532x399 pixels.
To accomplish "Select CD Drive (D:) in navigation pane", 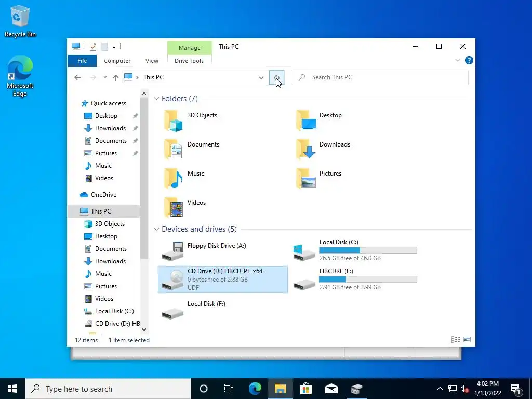I will tap(111, 323).
